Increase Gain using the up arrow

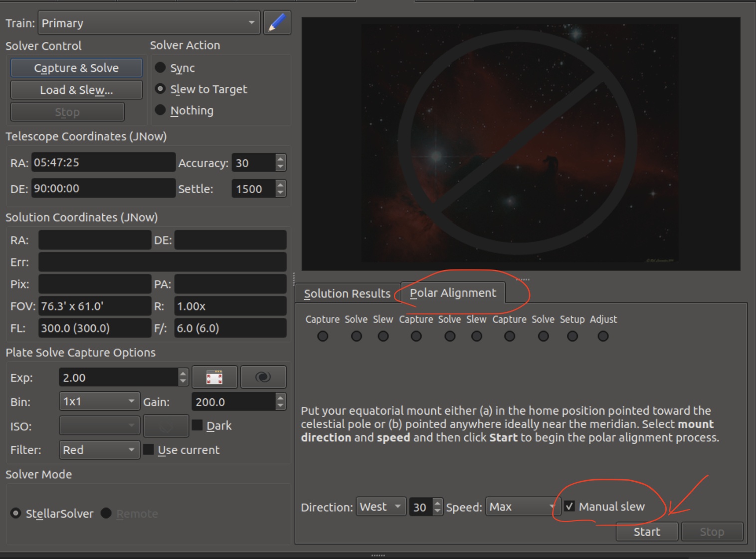click(x=280, y=397)
